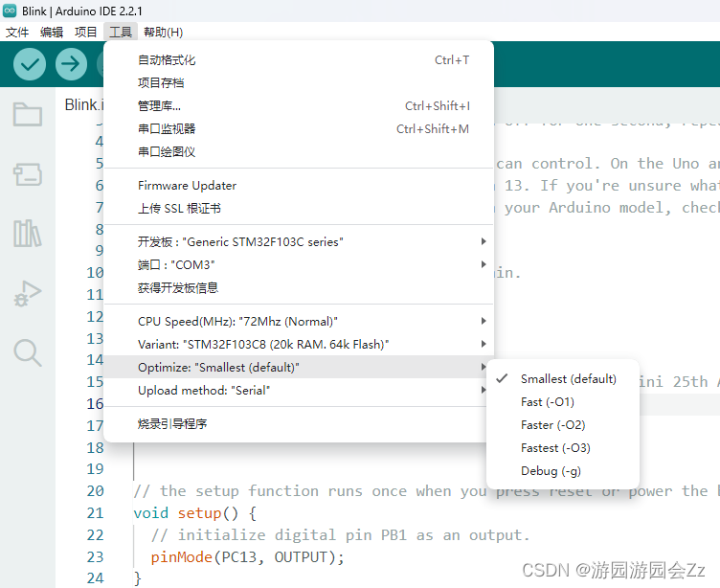Screen dimensions: 720x588
Task: Open the Sketchbook folder sidebar icon
Action: 28,114
